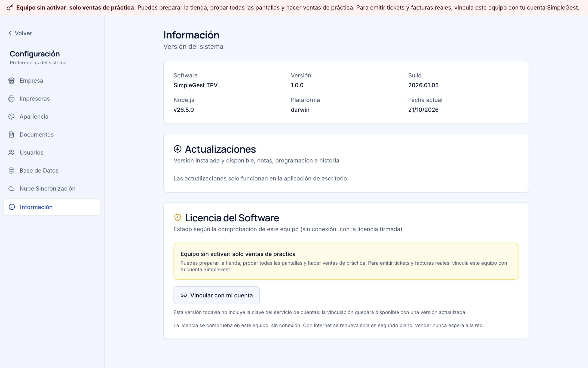Screen dimensions: 588x368
Task: Click the Nube Sincronización cloud icon
Action: (11, 188)
